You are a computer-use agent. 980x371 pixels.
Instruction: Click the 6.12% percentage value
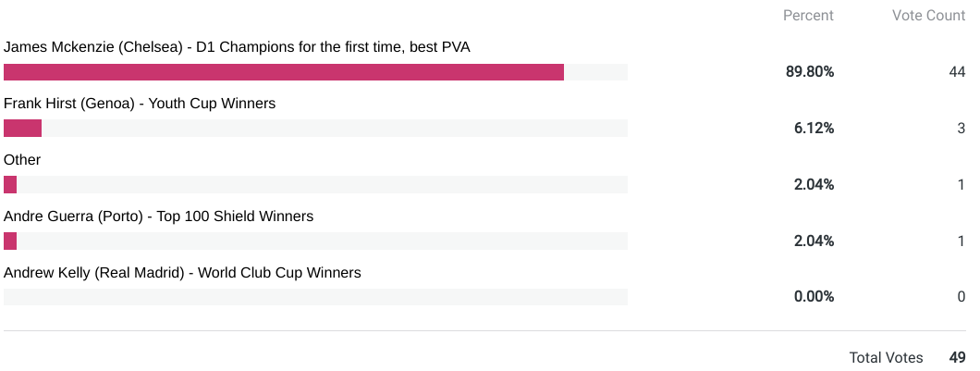click(814, 129)
